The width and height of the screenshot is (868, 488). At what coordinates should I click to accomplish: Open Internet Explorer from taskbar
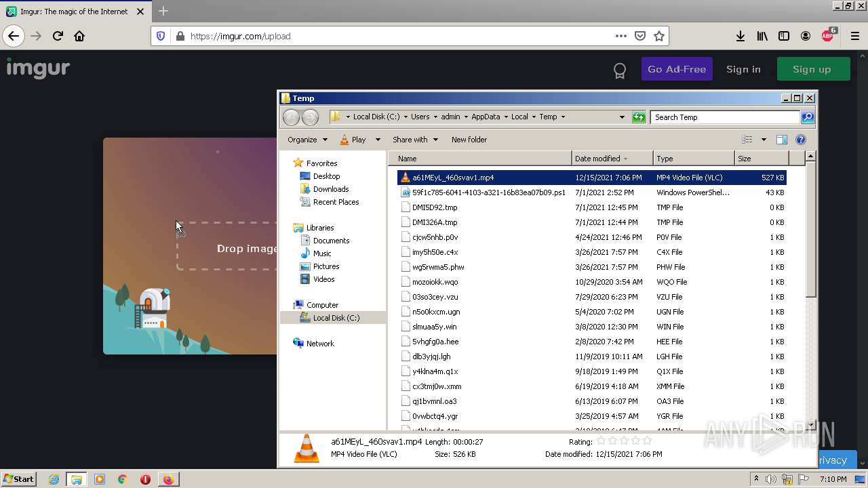point(54,479)
